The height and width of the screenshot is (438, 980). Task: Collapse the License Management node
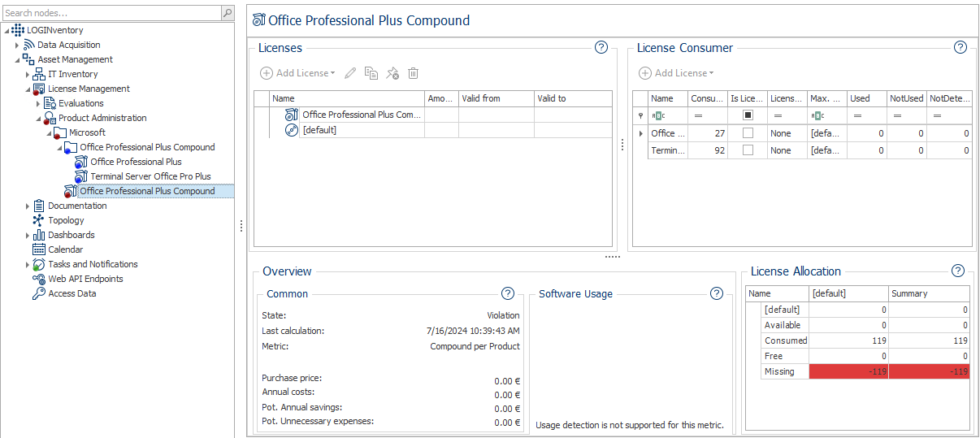point(28,89)
